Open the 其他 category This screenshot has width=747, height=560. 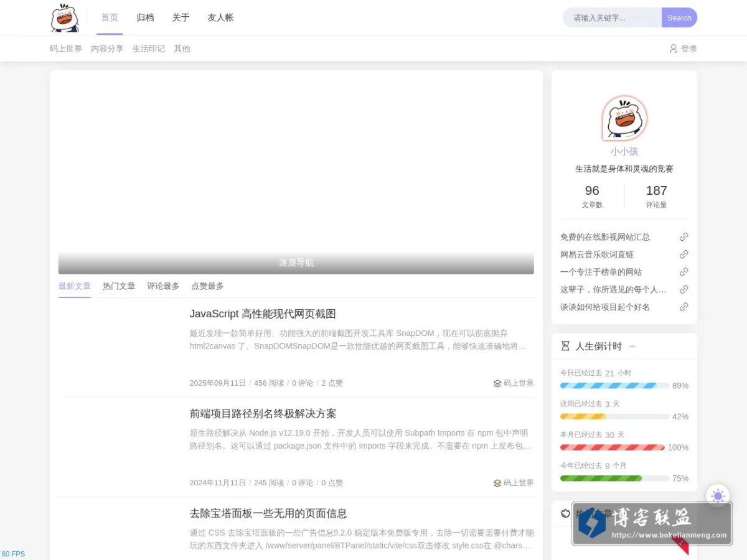click(x=182, y=49)
